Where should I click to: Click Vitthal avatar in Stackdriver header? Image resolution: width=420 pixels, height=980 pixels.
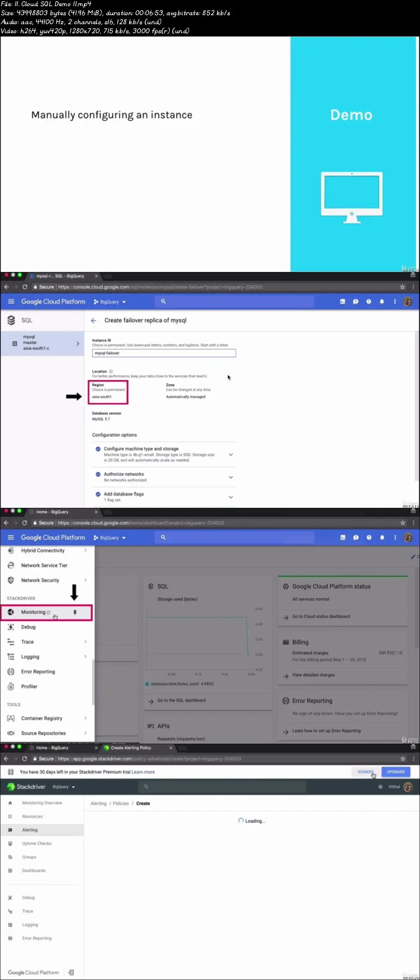[408, 786]
